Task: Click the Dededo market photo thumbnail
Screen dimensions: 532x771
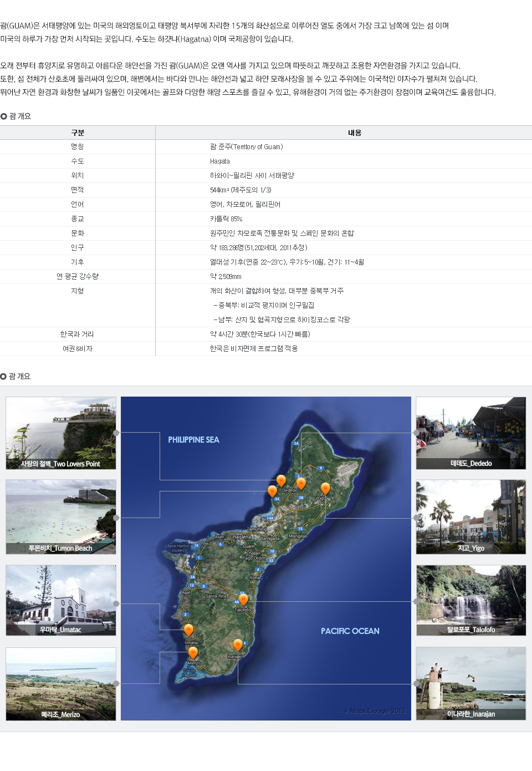Action: coord(470,433)
